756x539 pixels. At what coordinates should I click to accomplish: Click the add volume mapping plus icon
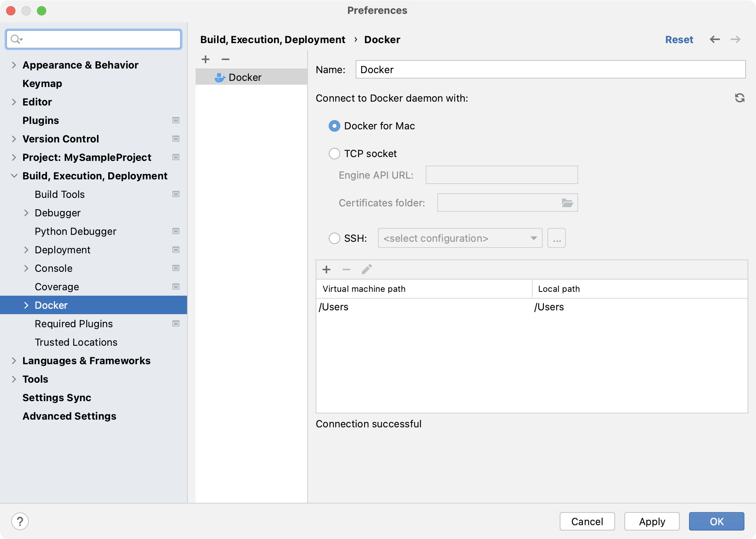[x=327, y=269]
